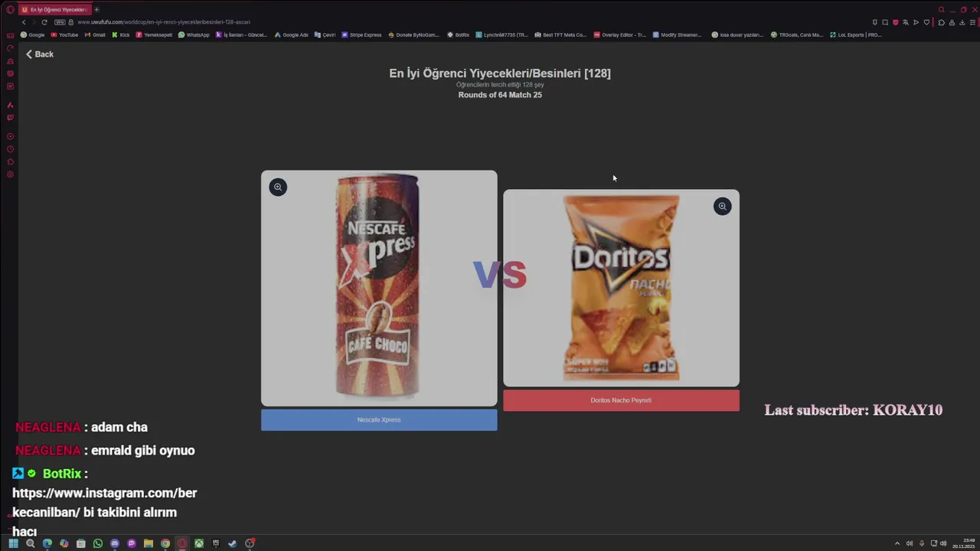Screen dimensions: 980x551
Task: Open the Best TFT Meta Co... bookmark
Action: [x=560, y=35]
